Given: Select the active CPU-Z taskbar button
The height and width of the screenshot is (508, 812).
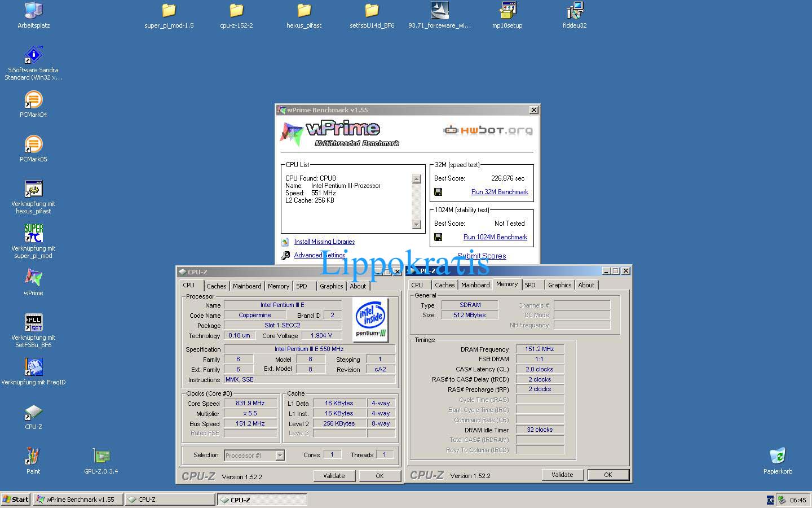Looking at the screenshot, I should [262, 500].
